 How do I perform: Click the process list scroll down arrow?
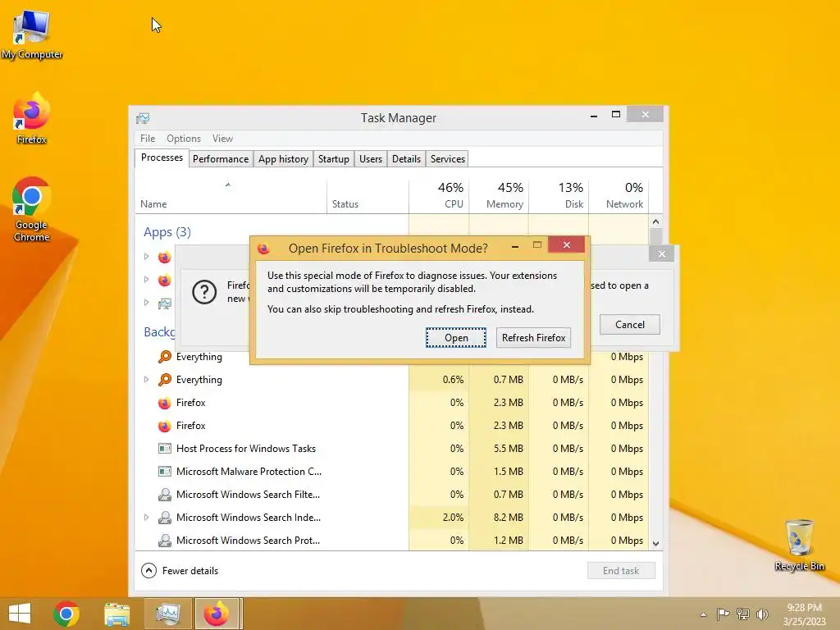[x=655, y=544]
